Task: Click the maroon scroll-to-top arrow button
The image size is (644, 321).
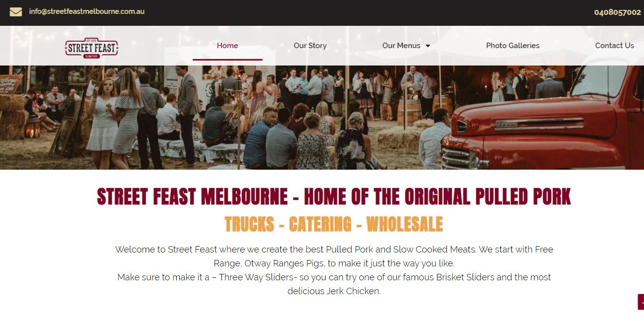Action: 641,302
